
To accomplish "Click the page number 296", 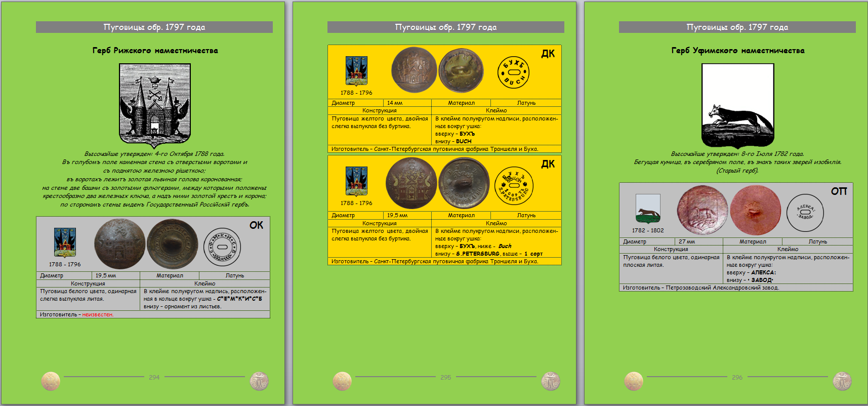I will tap(737, 377).
